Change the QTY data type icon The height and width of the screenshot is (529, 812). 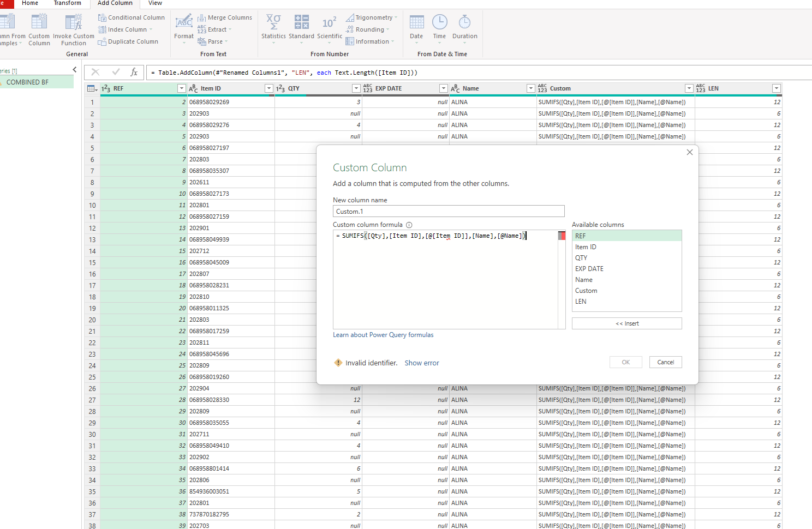click(280, 88)
